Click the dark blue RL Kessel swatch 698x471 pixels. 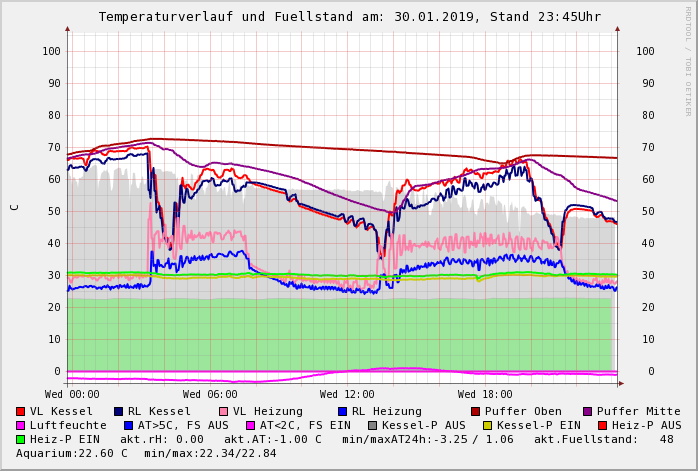point(119,411)
